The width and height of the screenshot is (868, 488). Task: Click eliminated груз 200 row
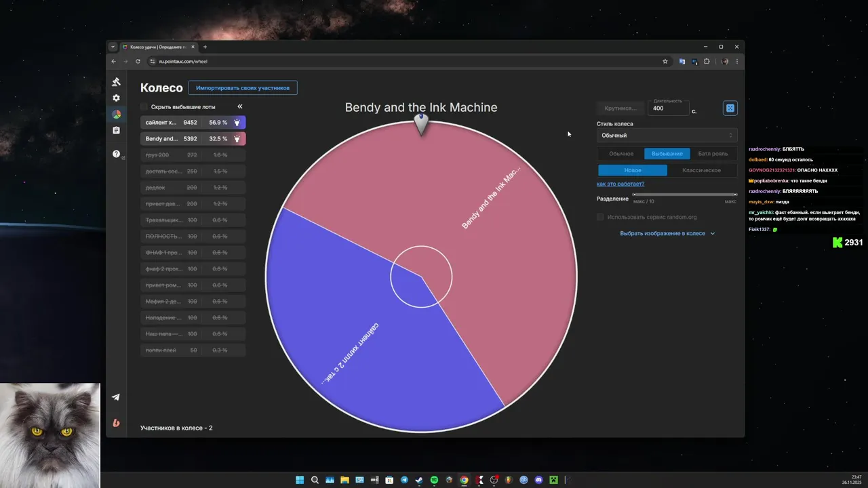[193, 155]
